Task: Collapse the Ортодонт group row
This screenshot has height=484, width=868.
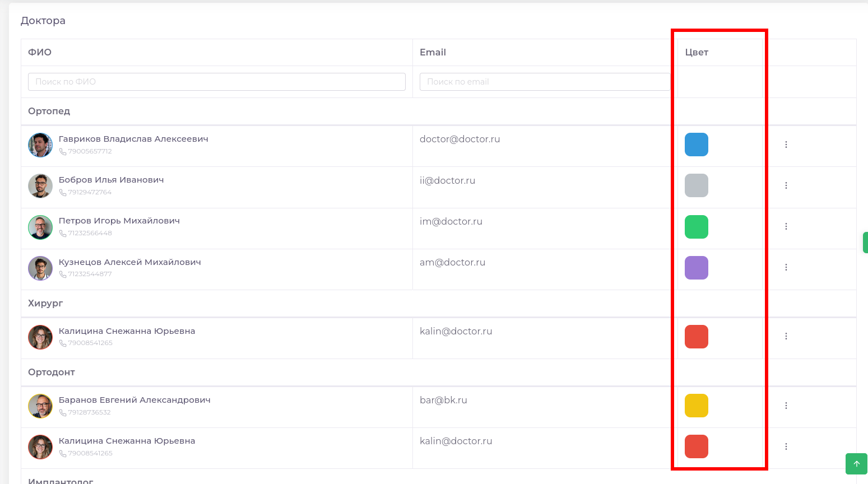Action: click(52, 372)
